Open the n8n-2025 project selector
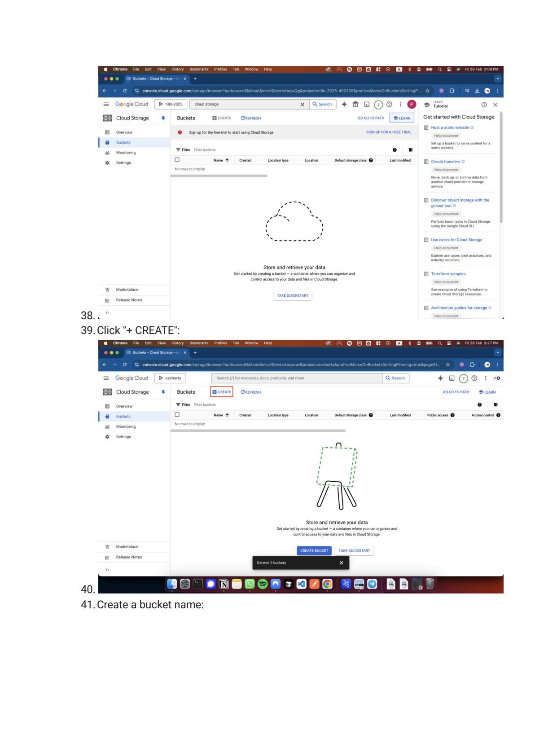This screenshot has height=756, width=535. pyautogui.click(x=171, y=104)
